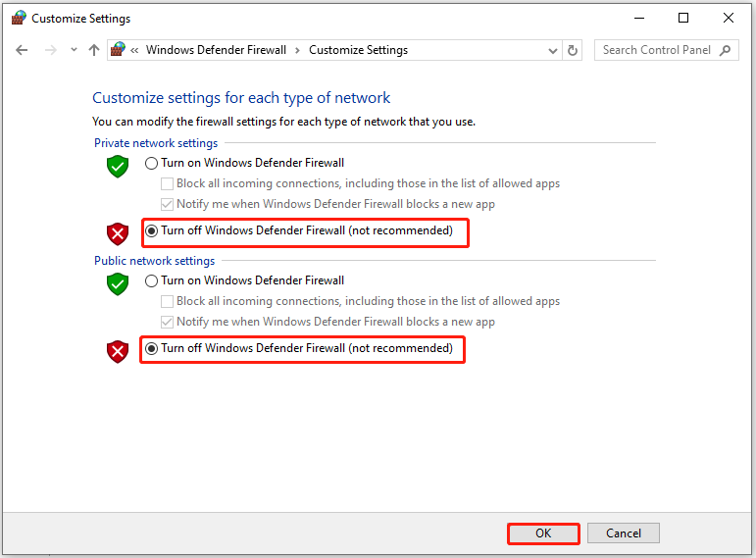Check block all incoming connections under Private
This screenshot has width=756, height=558.
(x=167, y=183)
